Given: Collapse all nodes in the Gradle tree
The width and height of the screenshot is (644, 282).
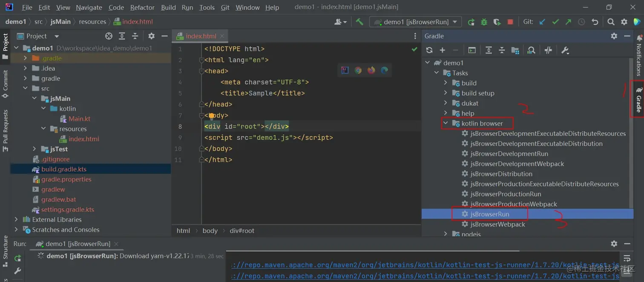Looking at the screenshot, I should click(502, 50).
